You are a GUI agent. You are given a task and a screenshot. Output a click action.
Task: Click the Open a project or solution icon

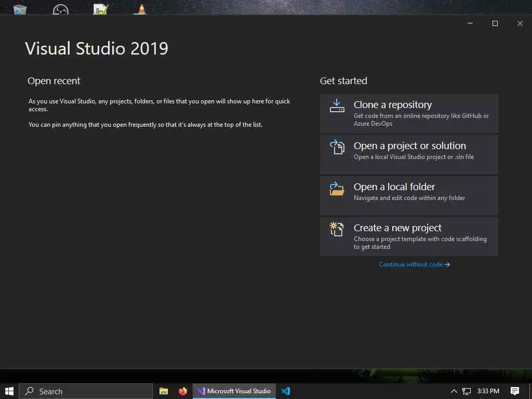(x=337, y=147)
